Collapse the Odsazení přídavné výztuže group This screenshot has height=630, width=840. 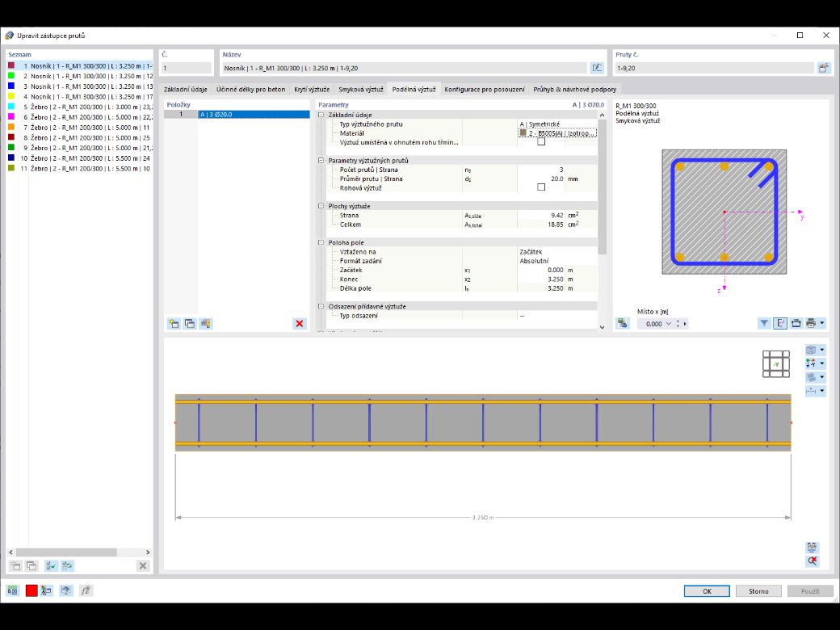pos(321,306)
